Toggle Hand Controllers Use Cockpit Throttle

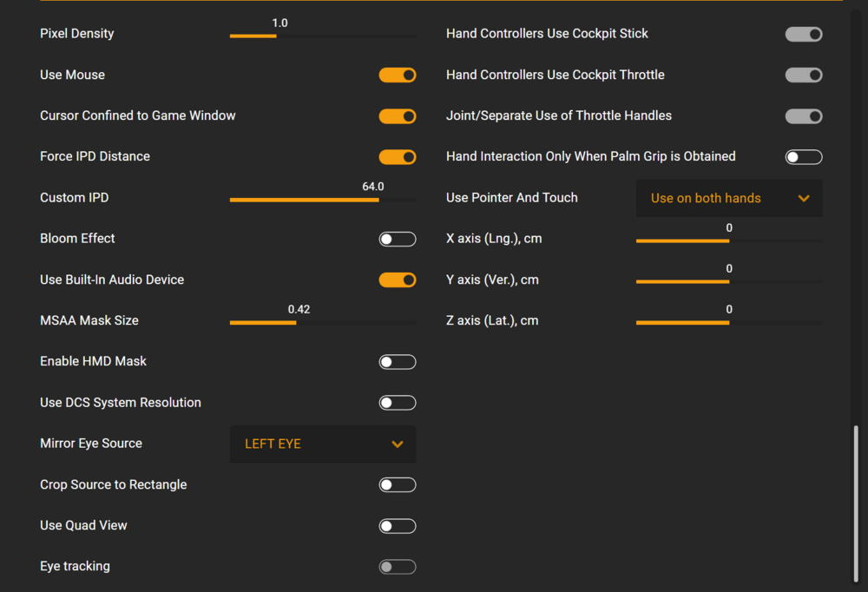click(x=804, y=76)
